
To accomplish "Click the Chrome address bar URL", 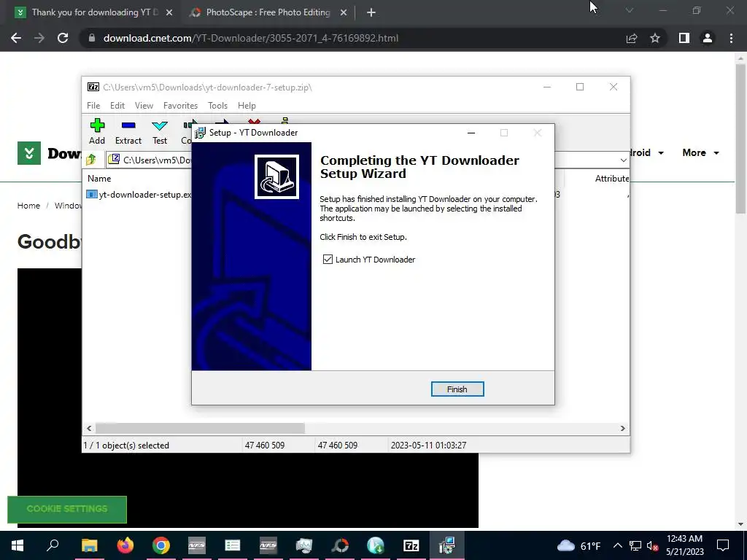I will [x=251, y=38].
